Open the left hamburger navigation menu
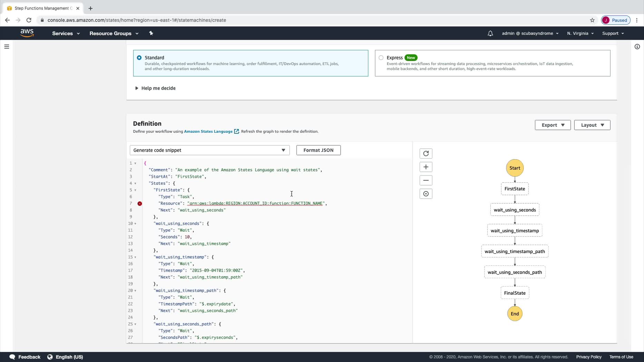 7,47
